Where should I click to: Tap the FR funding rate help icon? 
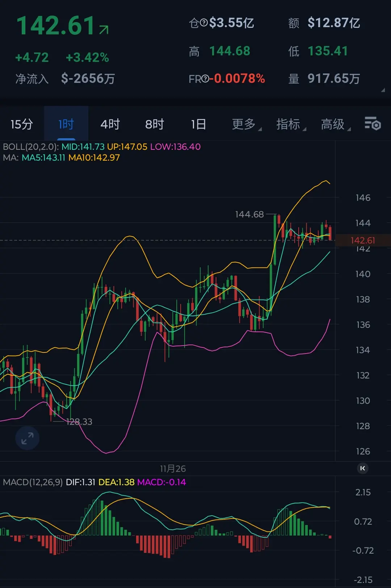(x=205, y=79)
